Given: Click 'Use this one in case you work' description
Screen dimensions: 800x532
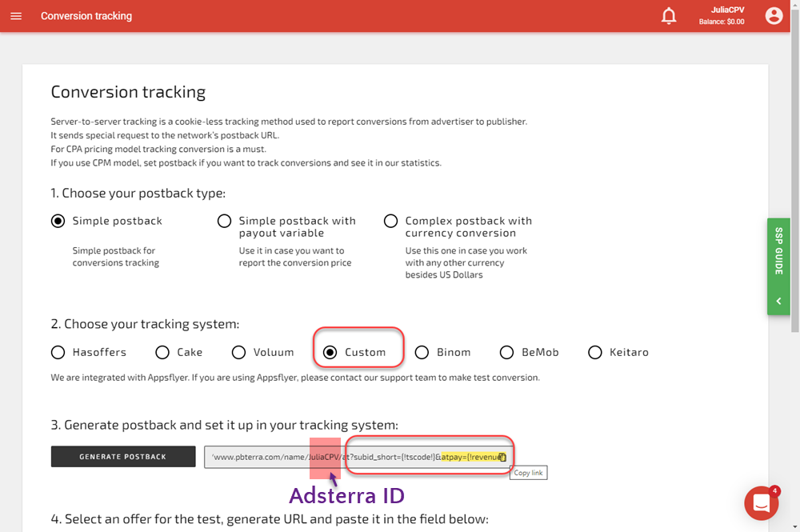Looking at the screenshot, I should [x=466, y=262].
